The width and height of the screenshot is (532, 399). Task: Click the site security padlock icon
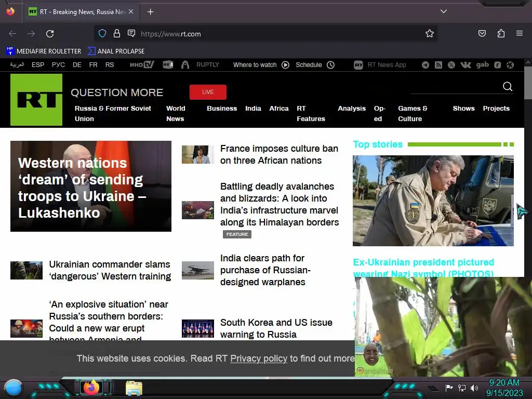click(117, 34)
